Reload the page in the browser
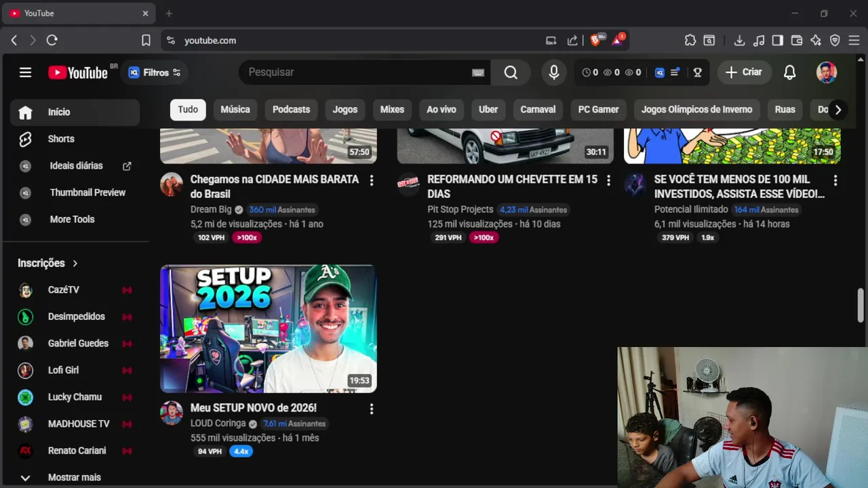 click(x=52, y=41)
